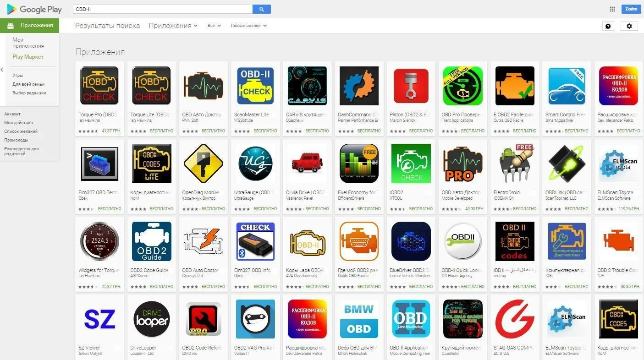Collapse the left sidebar arrow

[2, 70]
